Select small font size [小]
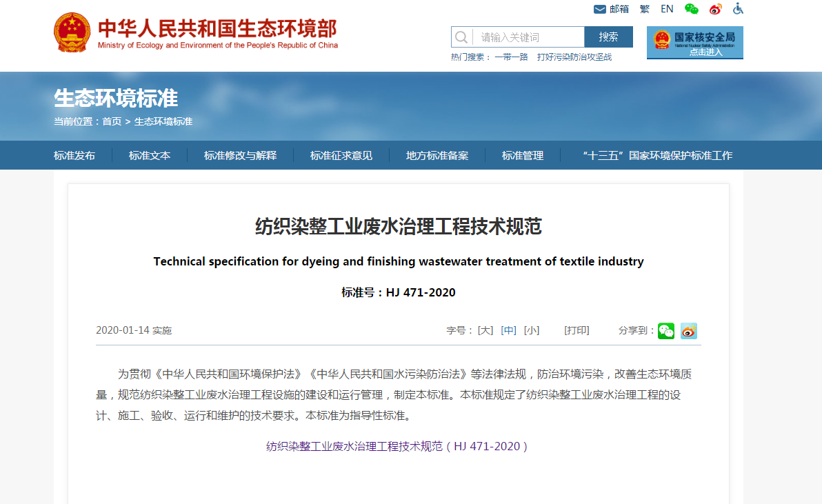 coord(531,331)
